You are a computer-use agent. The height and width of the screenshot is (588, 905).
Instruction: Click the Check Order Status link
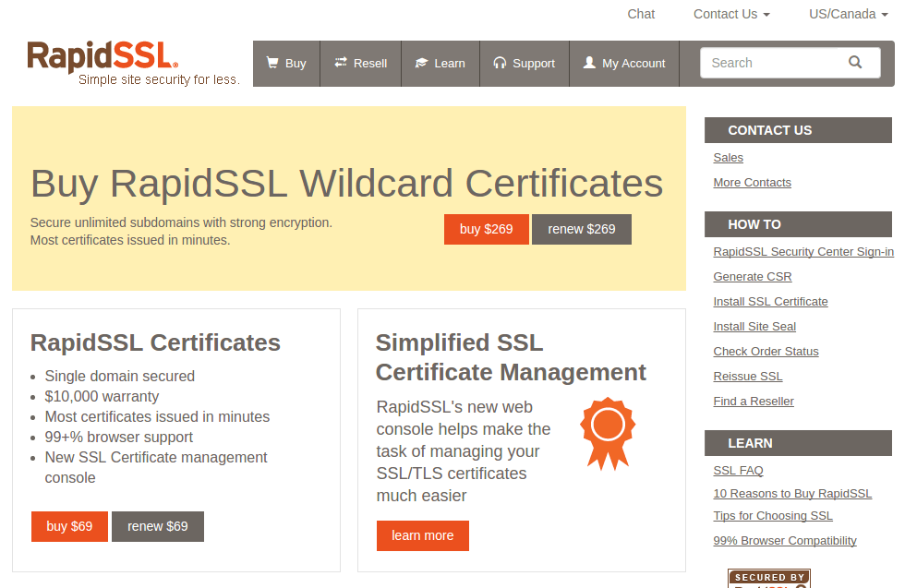[766, 351]
